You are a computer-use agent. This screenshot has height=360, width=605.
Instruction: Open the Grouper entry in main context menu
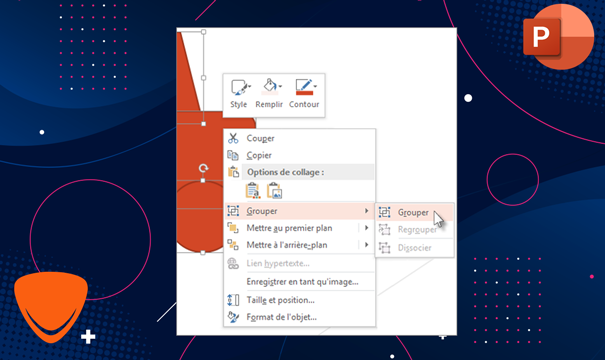(x=299, y=211)
